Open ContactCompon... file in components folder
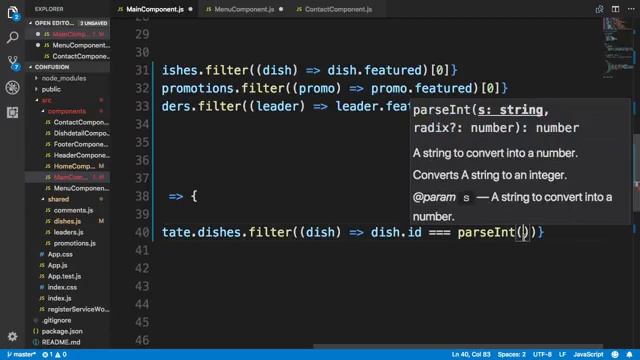The width and height of the screenshot is (640, 360). click(68, 122)
